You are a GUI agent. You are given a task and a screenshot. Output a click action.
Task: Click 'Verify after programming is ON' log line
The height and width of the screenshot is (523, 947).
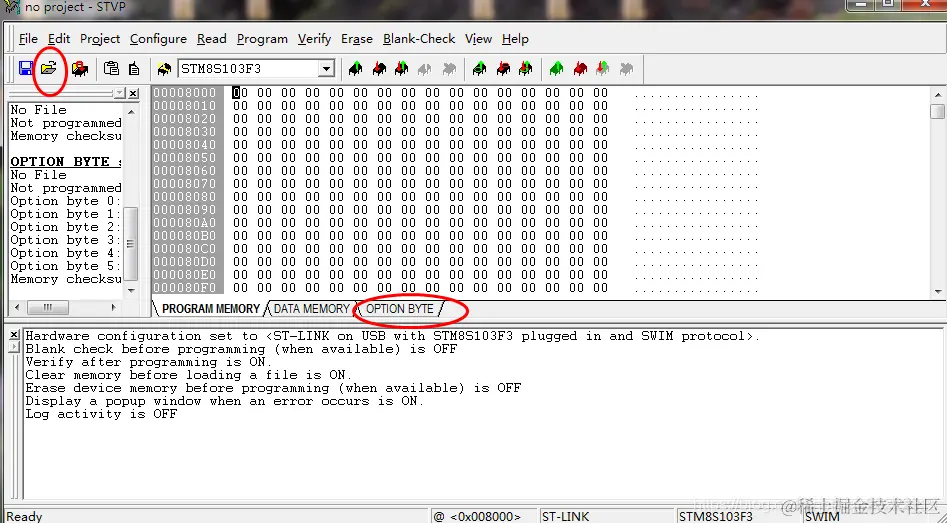[149, 362]
